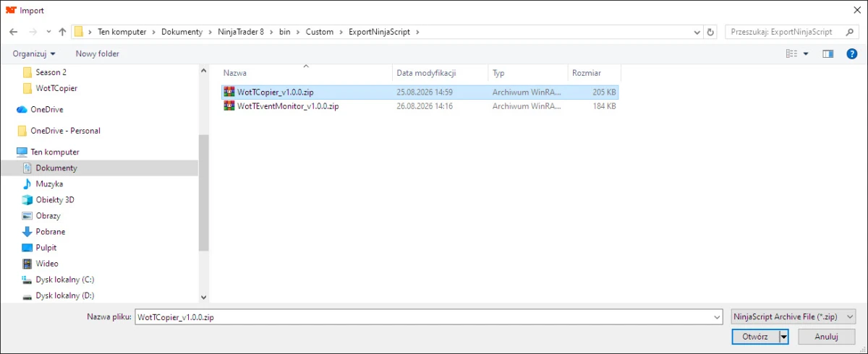Image resolution: width=868 pixels, height=354 pixels.
Task: Click the Otwórz button
Action: point(754,337)
